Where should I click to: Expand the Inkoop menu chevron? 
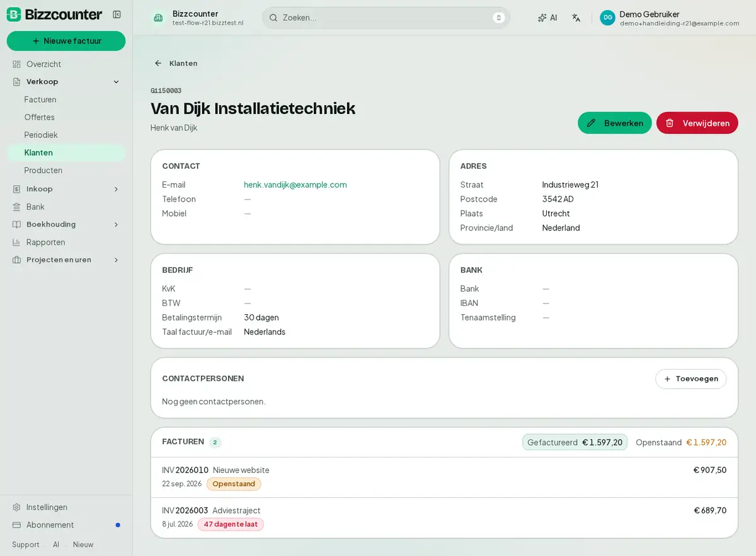click(x=116, y=189)
